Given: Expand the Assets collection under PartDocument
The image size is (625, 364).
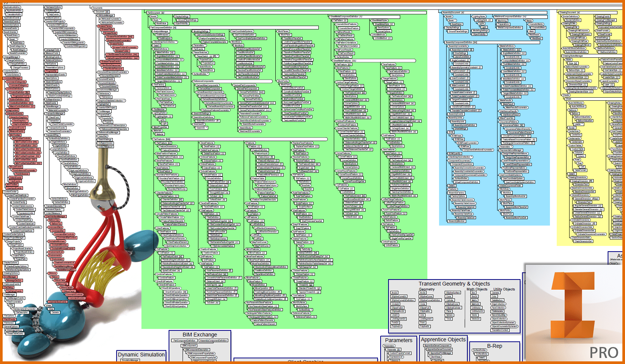Looking at the screenshot, I should coord(154,17).
